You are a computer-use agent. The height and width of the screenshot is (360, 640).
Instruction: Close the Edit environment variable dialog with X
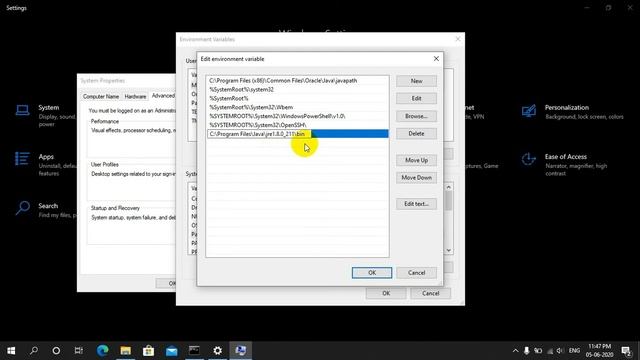click(x=436, y=59)
